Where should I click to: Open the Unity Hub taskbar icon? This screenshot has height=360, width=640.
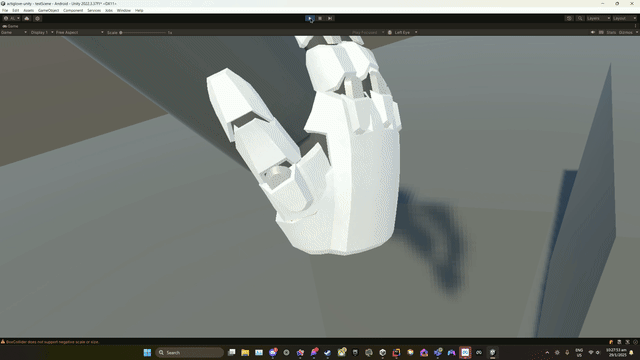click(x=382, y=352)
